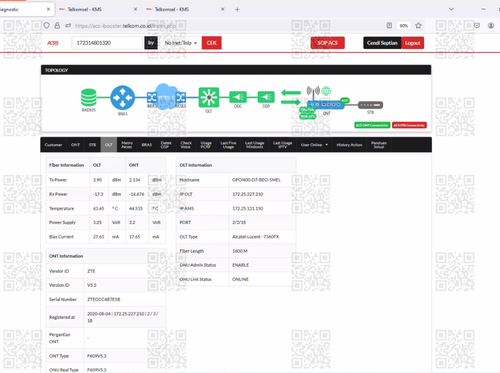Click the 90% zoom level indicator
Image resolution: width=500 pixels, height=373 pixels.
click(x=404, y=26)
